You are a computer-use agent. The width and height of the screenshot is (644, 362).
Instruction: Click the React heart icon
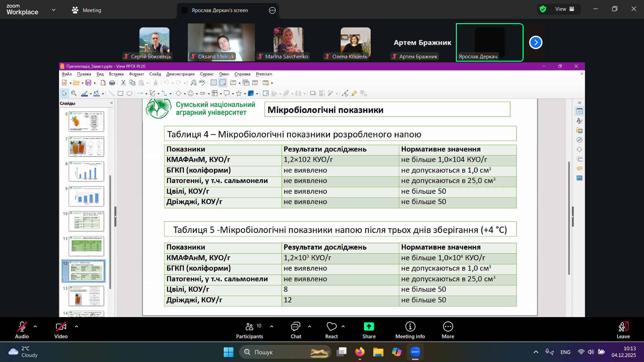pos(331,327)
